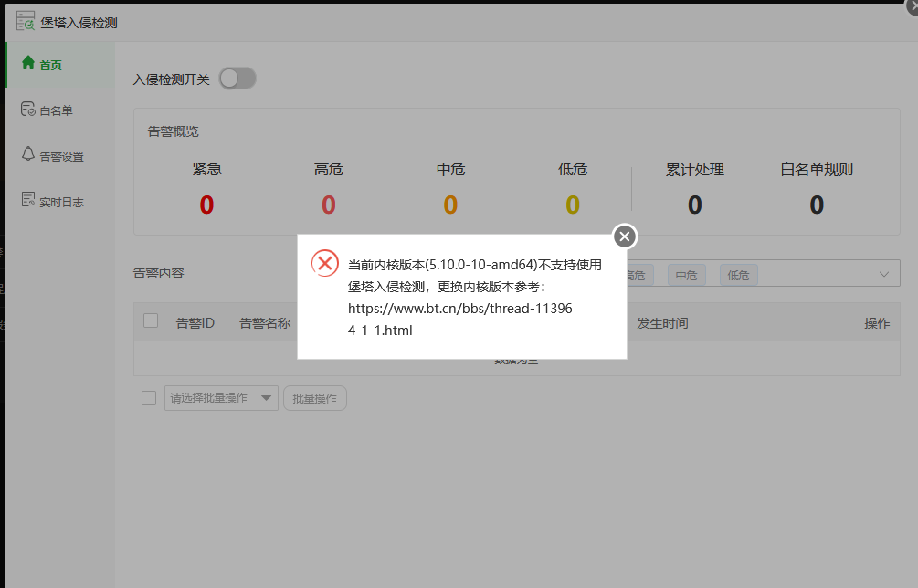This screenshot has height=588, width=918.
Task: Click the whitelist document icon beside 白名单
Action: click(x=26, y=109)
